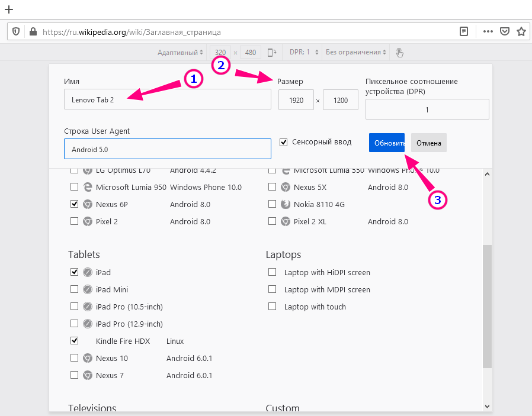The height and width of the screenshot is (416, 532).
Task: Uncheck the Kindle Fire HDX device
Action: coord(74,340)
